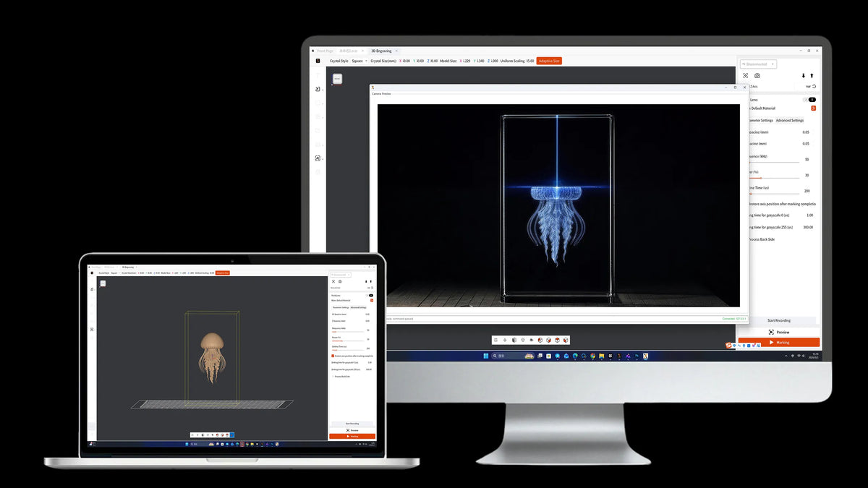Screen dimensions: 868x488
Task: Open the camera icon in the monitor's right panel
Action: (757, 75)
